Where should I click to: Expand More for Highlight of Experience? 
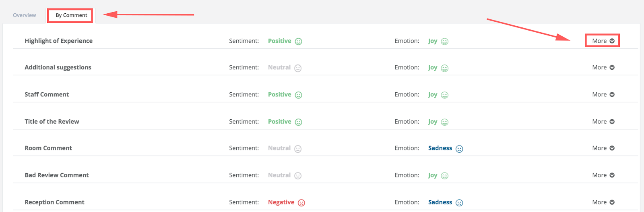tap(603, 41)
